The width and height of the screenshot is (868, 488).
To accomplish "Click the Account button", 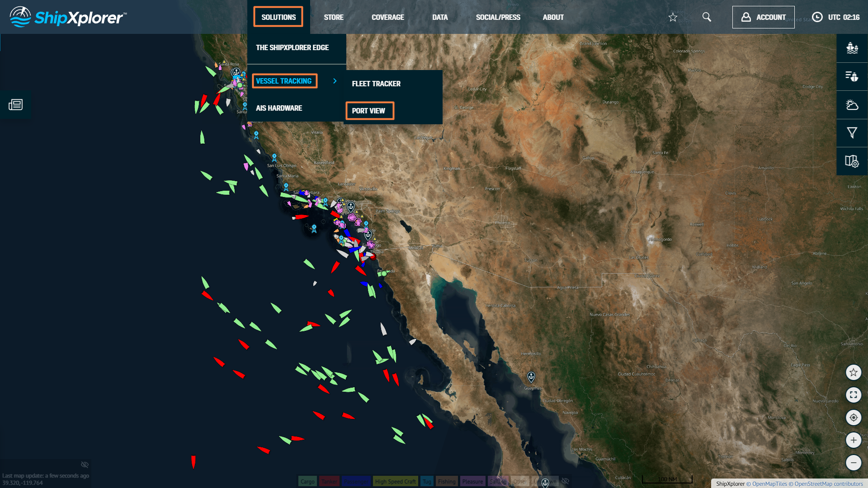I will [x=763, y=17].
